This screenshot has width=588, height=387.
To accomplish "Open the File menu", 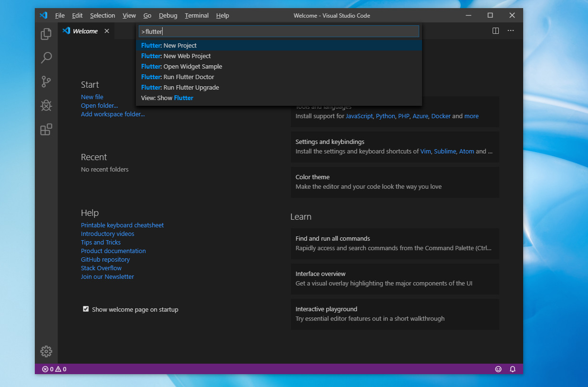I will pos(60,15).
